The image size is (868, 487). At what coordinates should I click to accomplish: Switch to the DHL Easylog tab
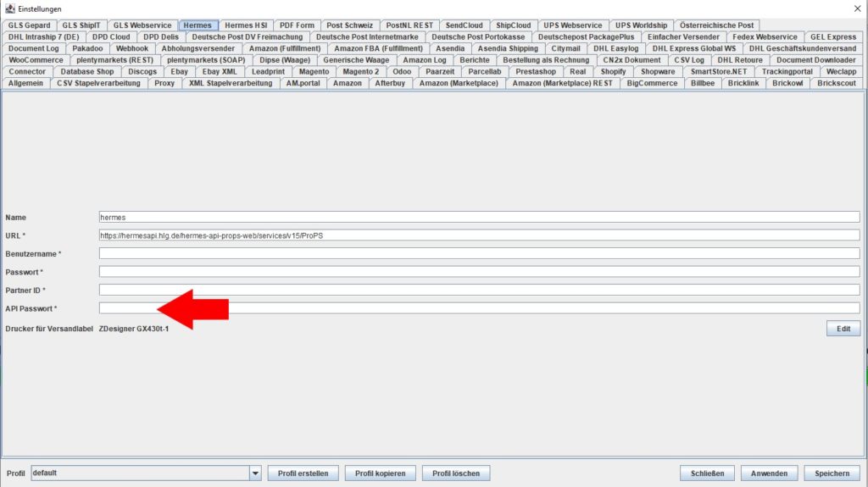pyautogui.click(x=616, y=49)
